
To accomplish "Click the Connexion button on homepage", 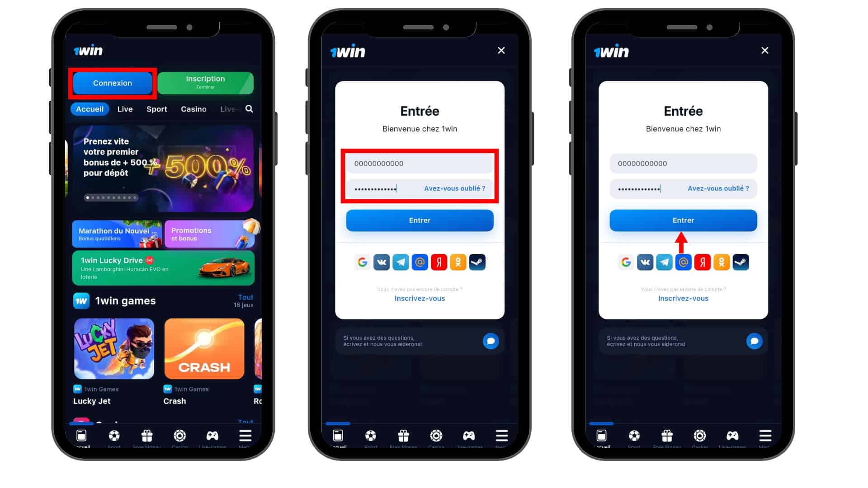I will tap(113, 83).
